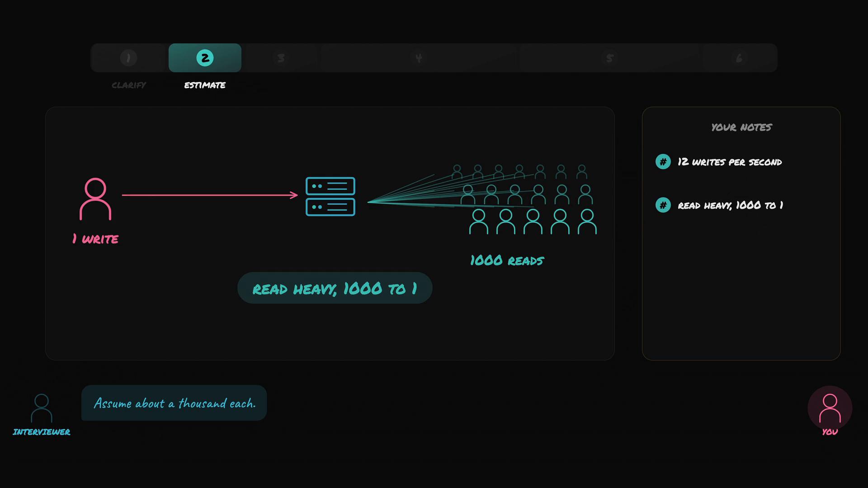The width and height of the screenshot is (868, 488).
Task: Open step 3 in the progress bar
Action: coord(281,58)
